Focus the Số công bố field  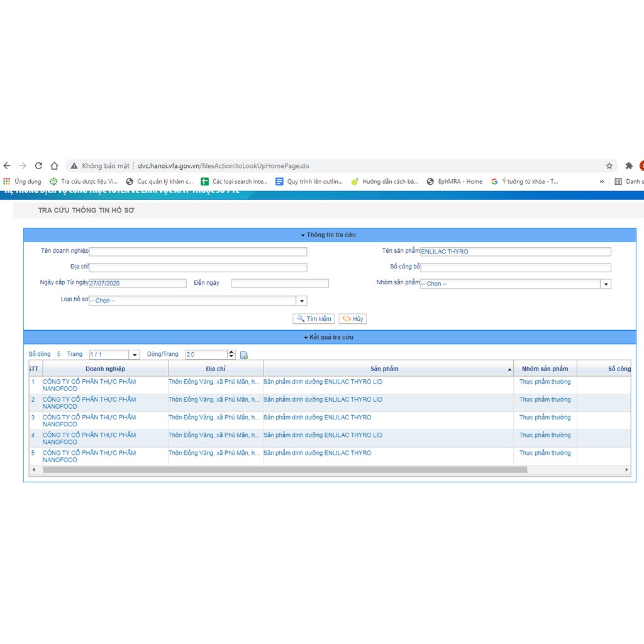tap(516, 267)
